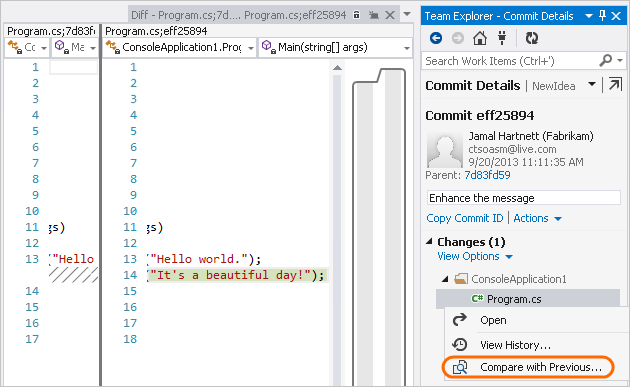This screenshot has width=630, height=387.
Task: Open Commit Details page dropdown arrow
Action: click(x=592, y=84)
